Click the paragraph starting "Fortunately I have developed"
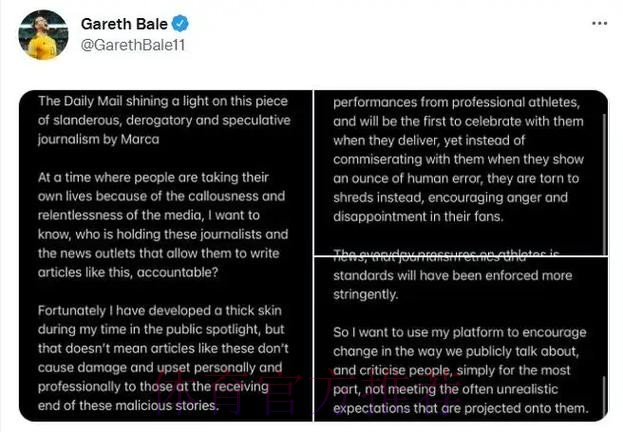This screenshot has height=432, width=623. coord(162,357)
